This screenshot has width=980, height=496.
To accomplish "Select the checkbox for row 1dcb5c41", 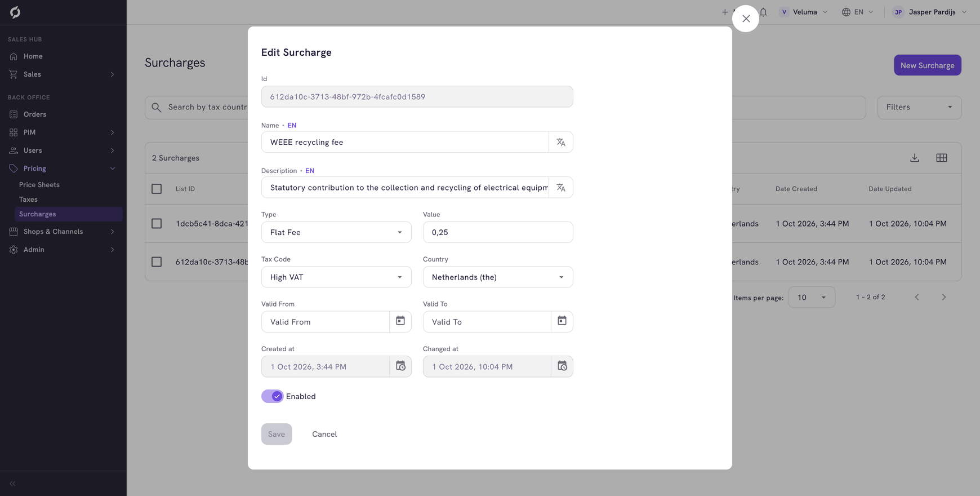I will [157, 224].
